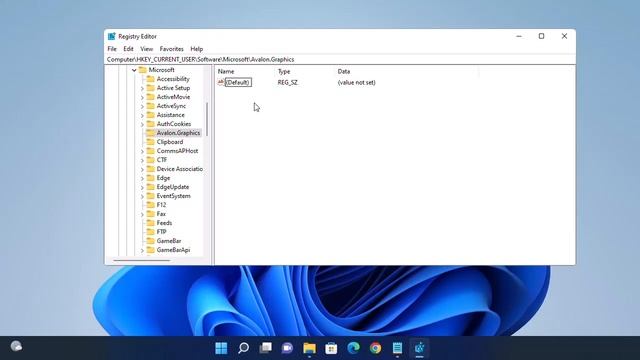
Task: Expand the Device Association key
Action: 142,169
